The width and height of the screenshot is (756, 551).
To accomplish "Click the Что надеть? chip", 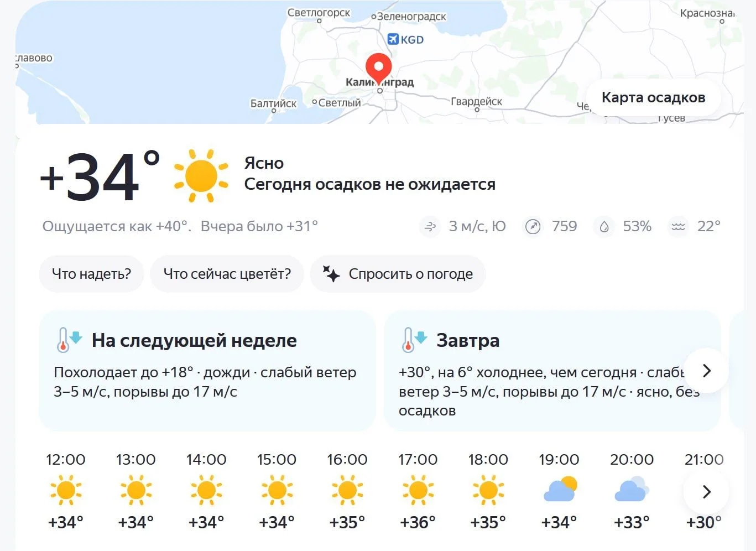I will [x=91, y=274].
